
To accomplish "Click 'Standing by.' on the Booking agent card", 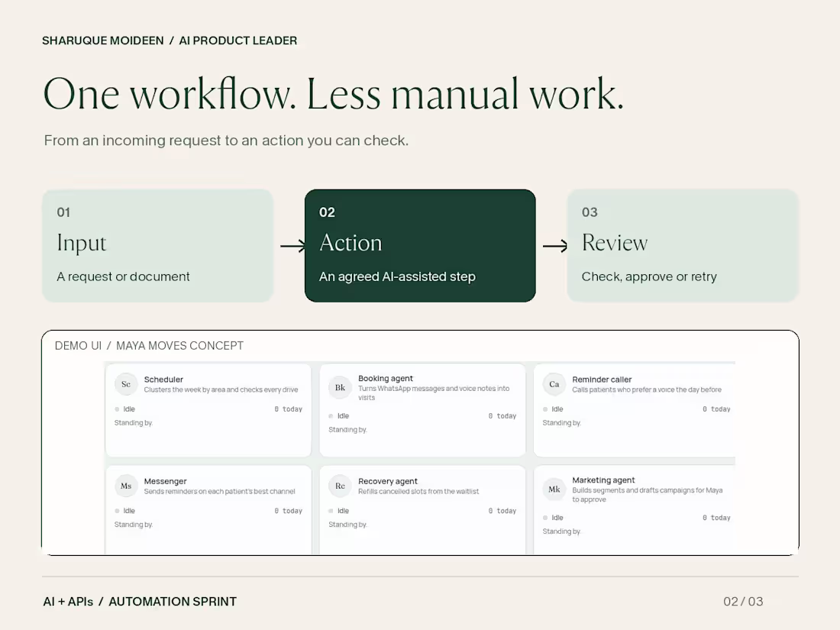I will click(x=347, y=430).
